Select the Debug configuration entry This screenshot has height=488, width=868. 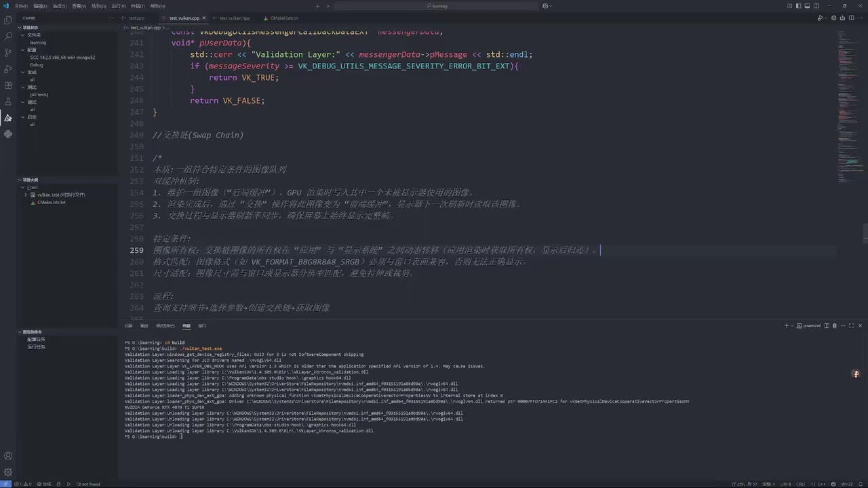pyautogui.click(x=37, y=64)
